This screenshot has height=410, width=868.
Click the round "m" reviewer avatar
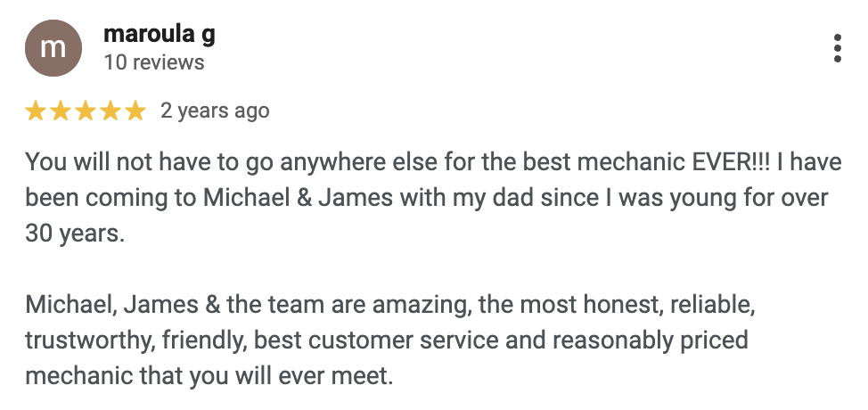point(53,48)
